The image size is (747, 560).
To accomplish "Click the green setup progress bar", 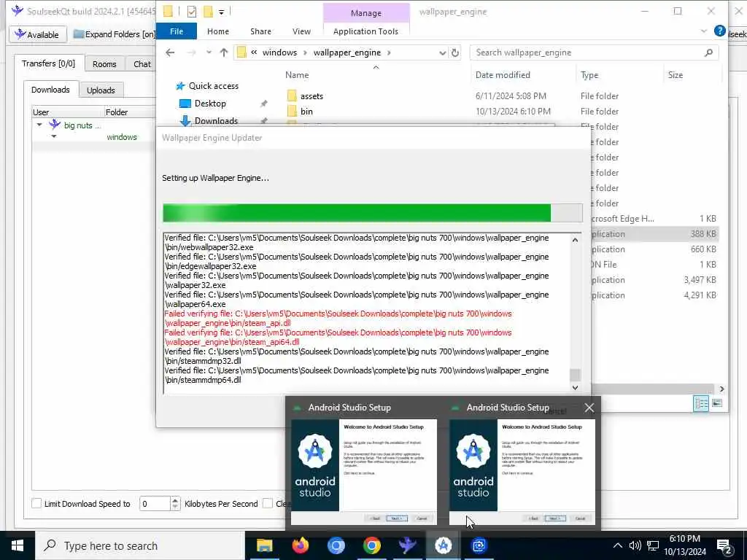I will (x=373, y=213).
